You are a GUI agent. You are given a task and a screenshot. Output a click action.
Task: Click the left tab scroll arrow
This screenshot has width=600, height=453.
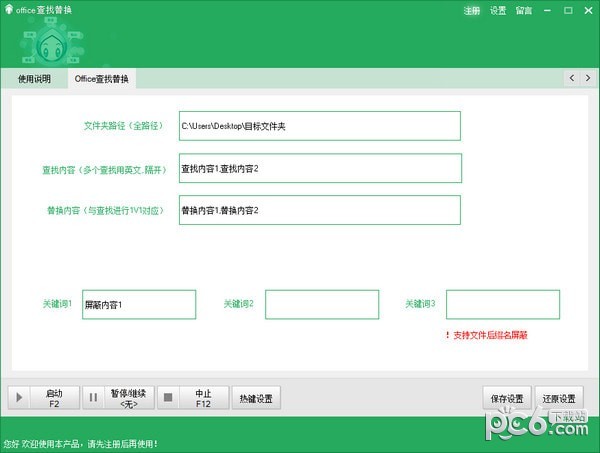point(572,78)
